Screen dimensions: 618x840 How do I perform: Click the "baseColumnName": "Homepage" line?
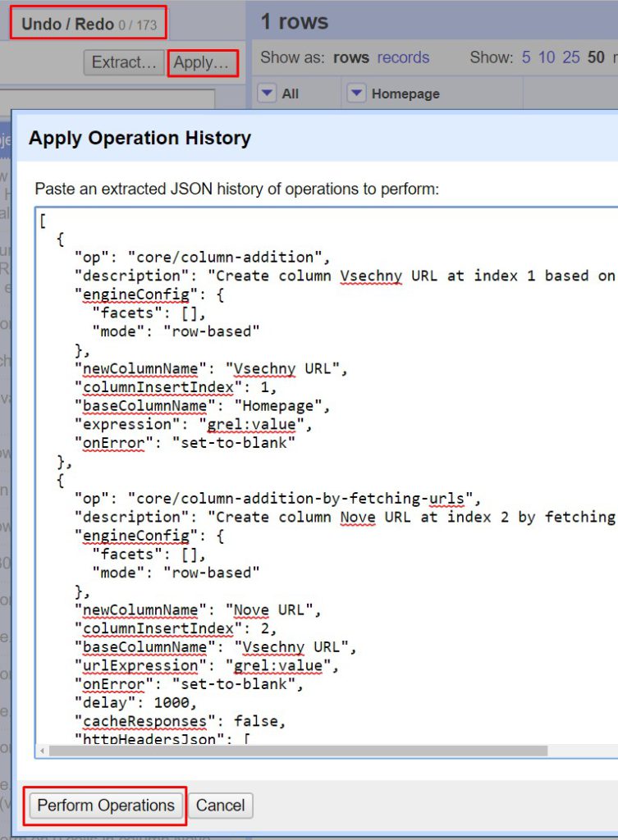(202, 406)
